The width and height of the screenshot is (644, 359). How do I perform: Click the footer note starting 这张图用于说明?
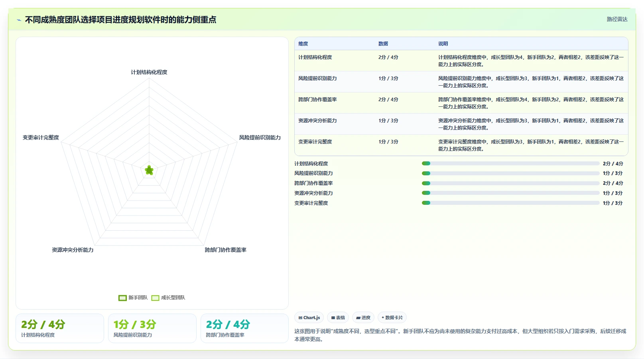coord(460,335)
